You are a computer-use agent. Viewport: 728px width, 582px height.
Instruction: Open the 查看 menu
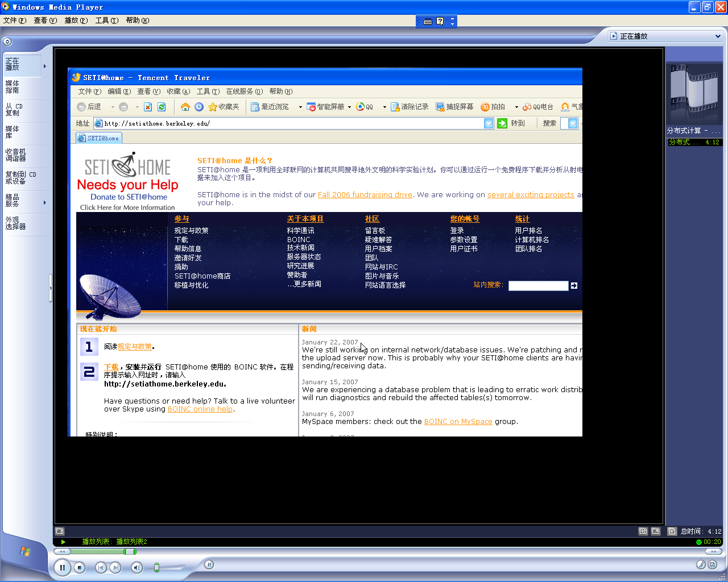click(x=45, y=20)
